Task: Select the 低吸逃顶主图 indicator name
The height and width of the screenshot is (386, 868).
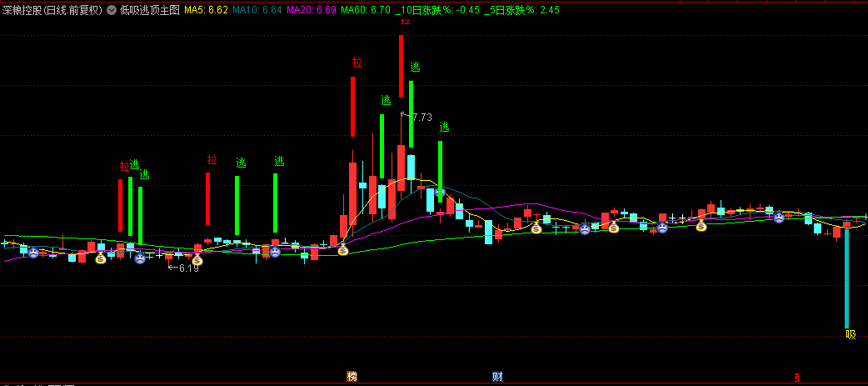Action: pyautogui.click(x=149, y=10)
